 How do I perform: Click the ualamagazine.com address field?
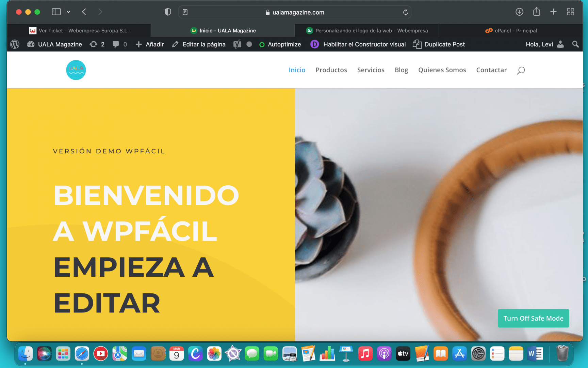tap(295, 12)
